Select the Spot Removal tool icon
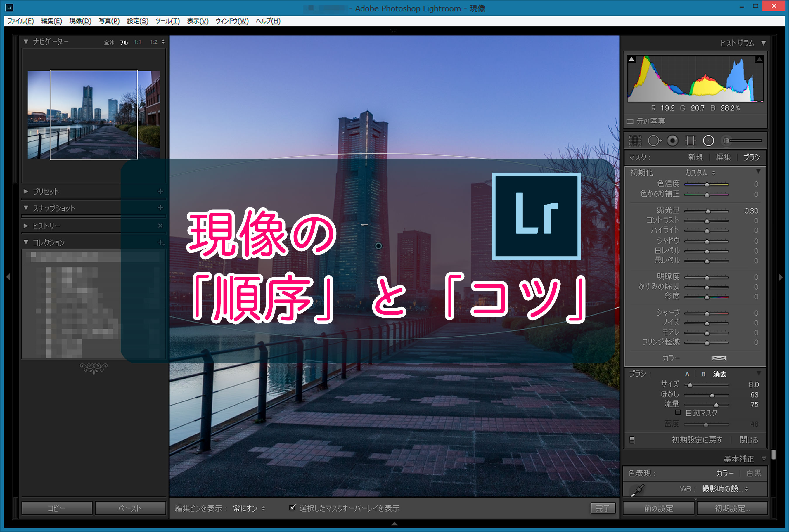The image size is (789, 532). pyautogui.click(x=654, y=141)
